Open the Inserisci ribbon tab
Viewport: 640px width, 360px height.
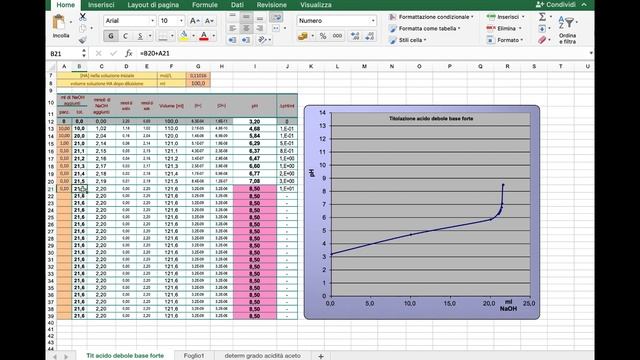(101, 5)
